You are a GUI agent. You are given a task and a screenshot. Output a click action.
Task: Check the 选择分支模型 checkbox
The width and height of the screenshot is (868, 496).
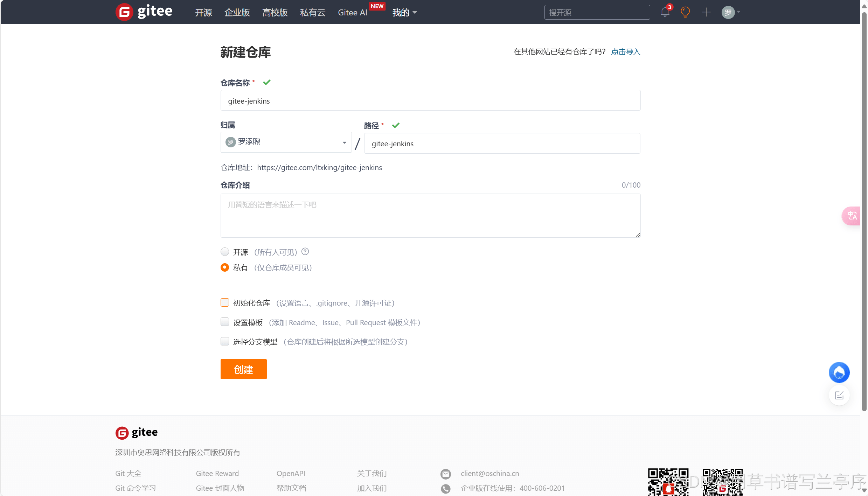pyautogui.click(x=225, y=341)
